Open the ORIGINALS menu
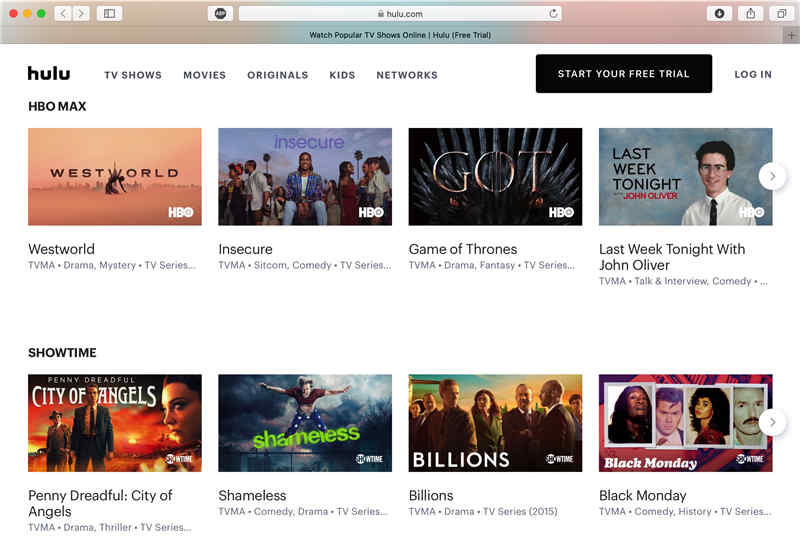 278,75
